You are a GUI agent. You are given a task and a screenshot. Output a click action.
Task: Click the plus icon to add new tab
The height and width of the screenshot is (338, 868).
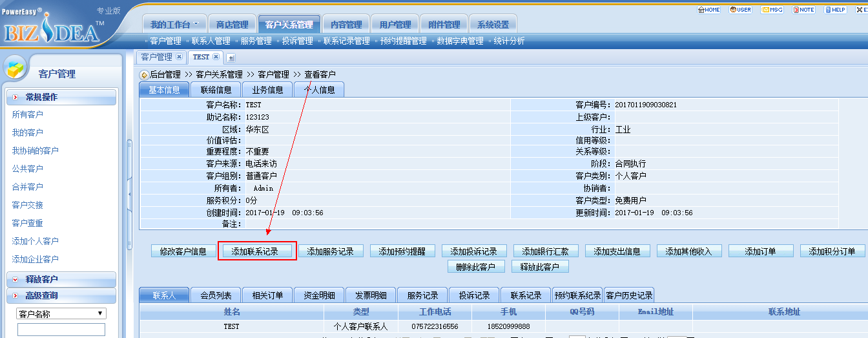pos(231,58)
